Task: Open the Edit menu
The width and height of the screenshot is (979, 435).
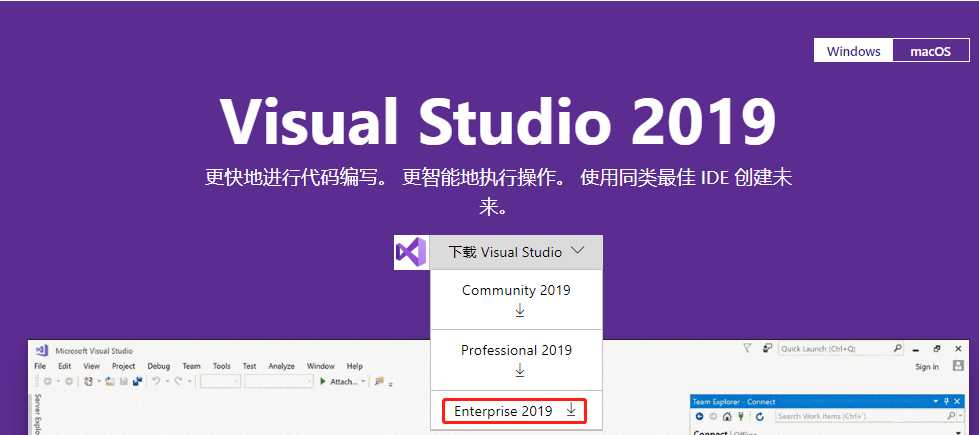Action: (x=65, y=366)
